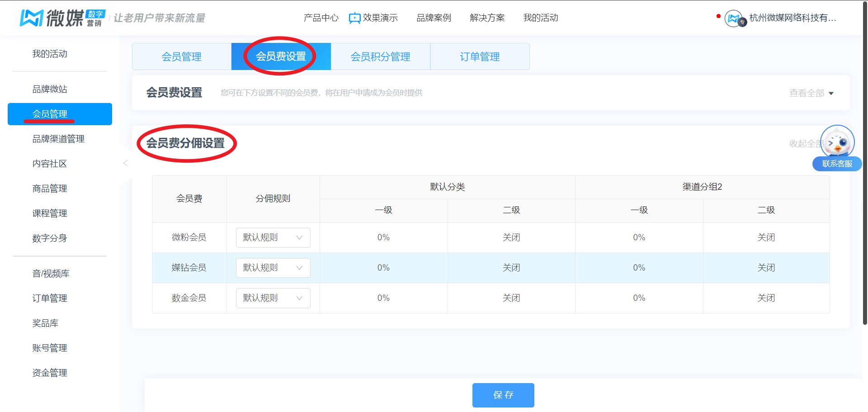Click 媒钻会员 默认分类 二级 关闭 cell
This screenshot has height=412, width=868.
(x=511, y=268)
